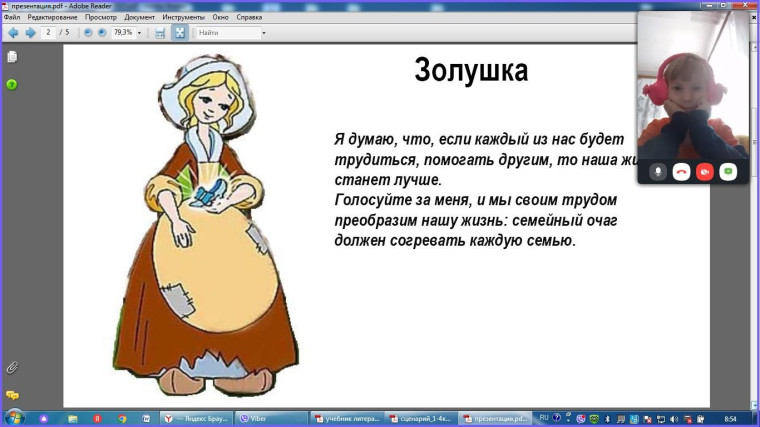Click the Золушка heading in the document
This screenshot has height=427, width=760.
[x=471, y=71]
